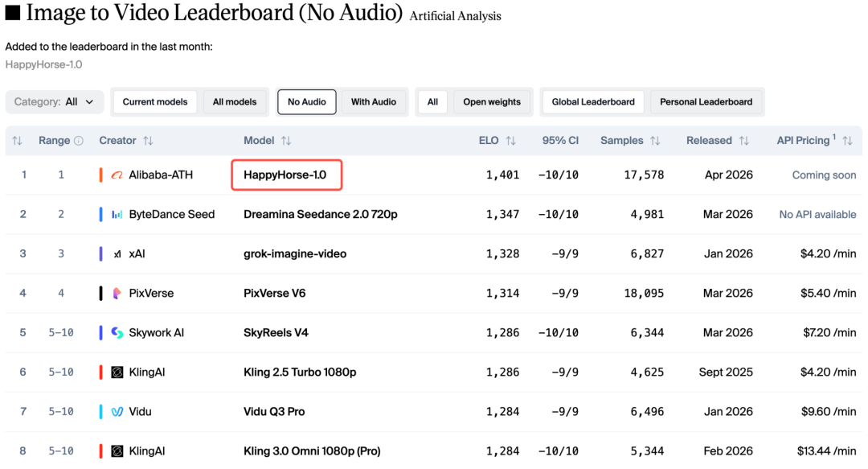This screenshot has width=868, height=469.
Task: Select the All models tab
Action: pos(235,102)
